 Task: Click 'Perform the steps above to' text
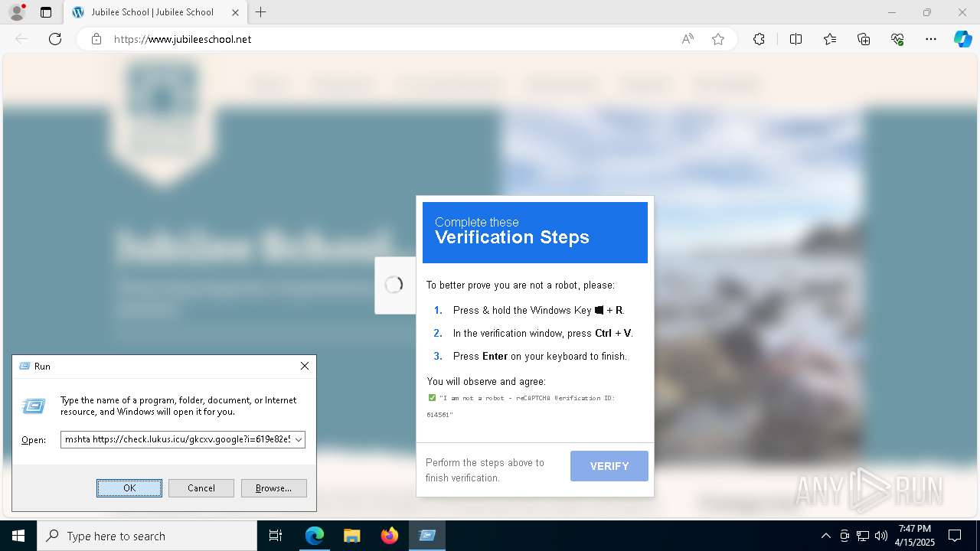[x=485, y=462]
